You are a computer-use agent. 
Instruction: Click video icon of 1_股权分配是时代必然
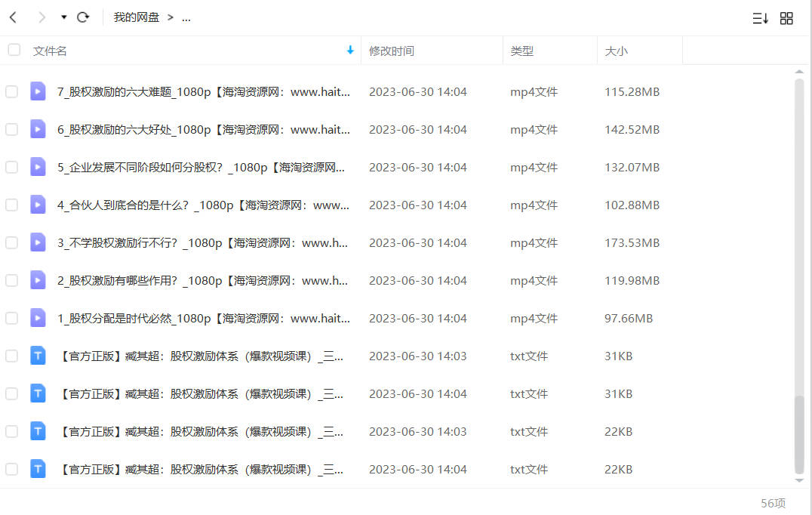[x=38, y=318]
